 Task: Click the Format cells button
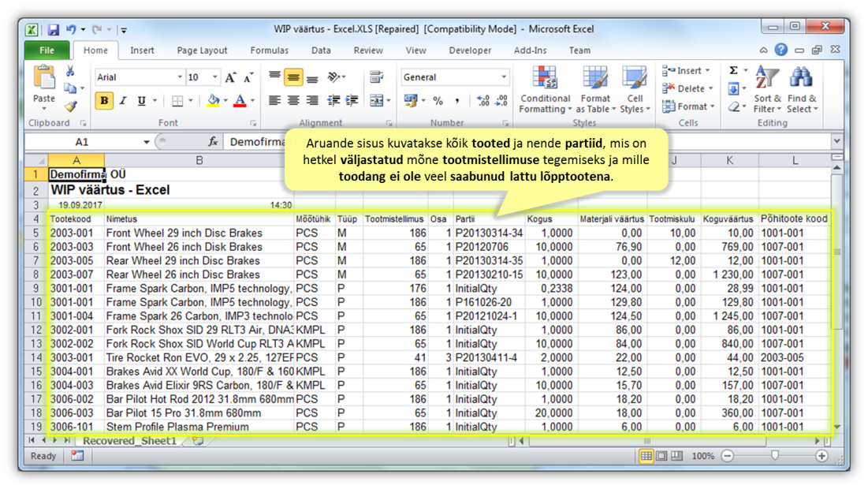click(688, 106)
